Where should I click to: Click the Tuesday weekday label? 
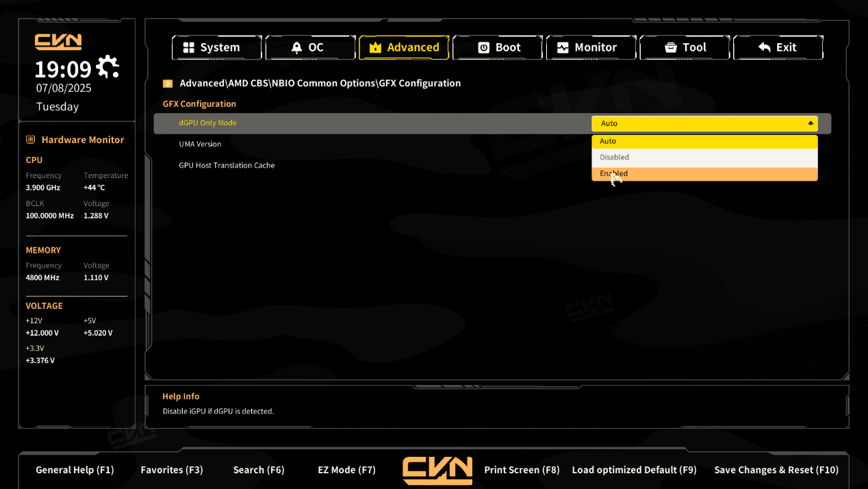[58, 107]
